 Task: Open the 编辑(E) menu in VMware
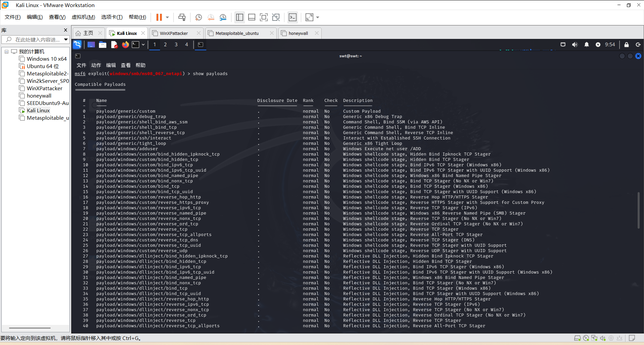click(35, 17)
